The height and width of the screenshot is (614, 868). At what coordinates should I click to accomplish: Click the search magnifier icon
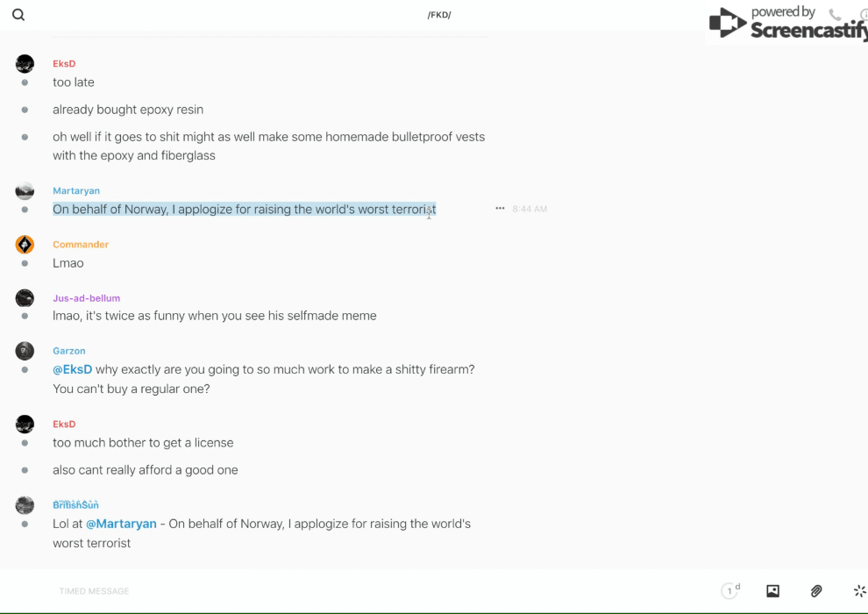(18, 15)
